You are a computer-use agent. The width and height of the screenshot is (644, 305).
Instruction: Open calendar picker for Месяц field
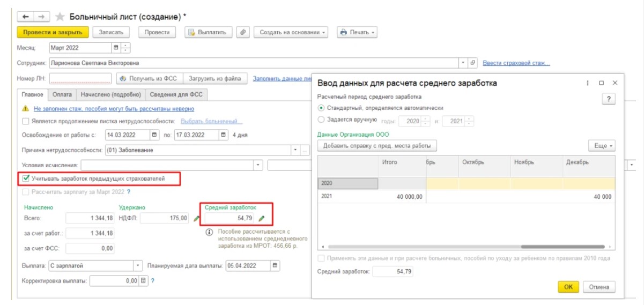116,48
